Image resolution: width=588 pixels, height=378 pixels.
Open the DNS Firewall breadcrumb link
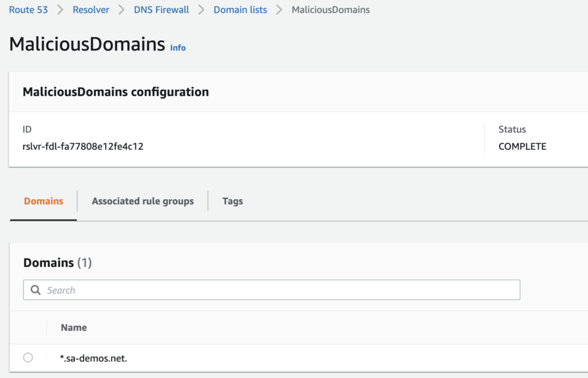click(x=161, y=10)
